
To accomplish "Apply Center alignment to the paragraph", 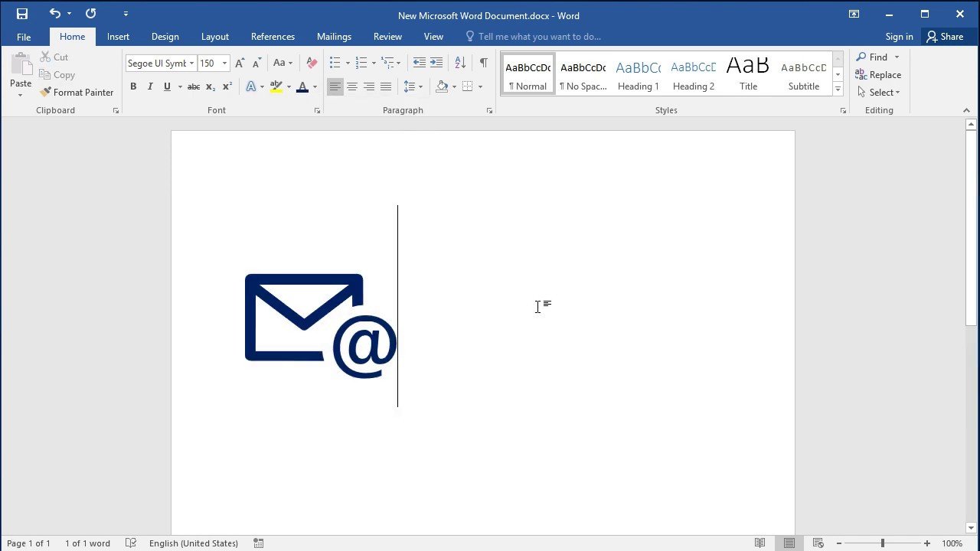I will coord(352,87).
